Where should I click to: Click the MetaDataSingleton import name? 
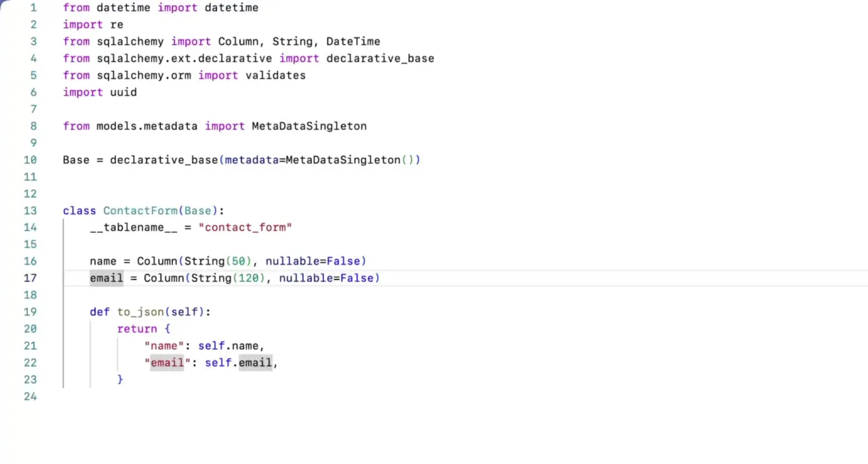tap(309, 126)
